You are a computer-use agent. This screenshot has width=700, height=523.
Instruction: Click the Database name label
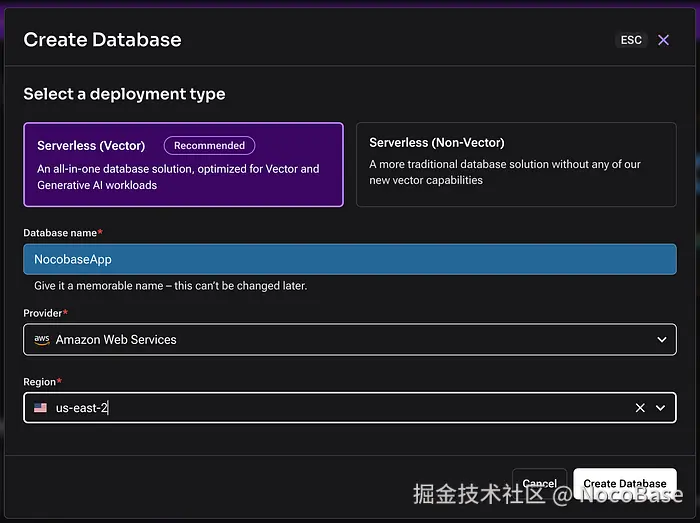[x=62, y=233]
